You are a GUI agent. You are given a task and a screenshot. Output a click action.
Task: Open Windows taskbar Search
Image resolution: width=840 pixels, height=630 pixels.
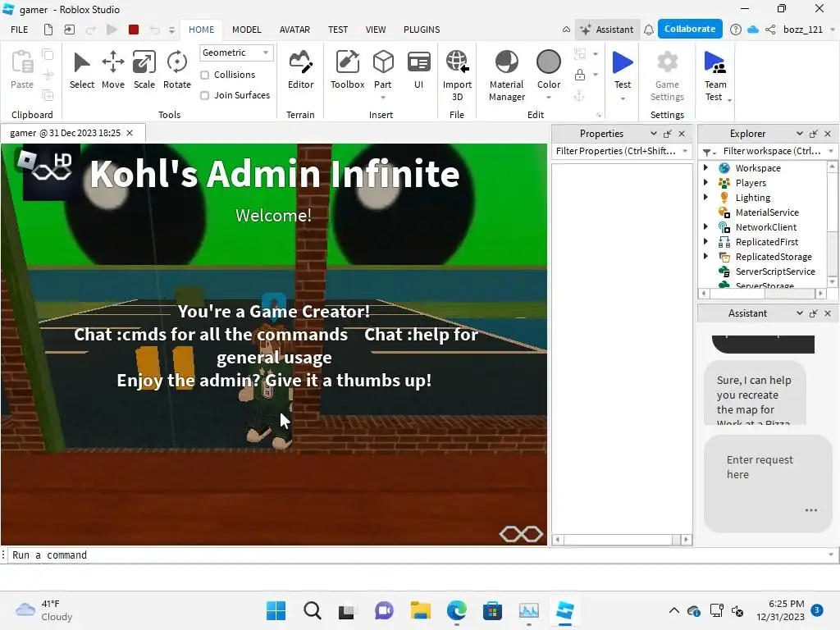coord(313,610)
